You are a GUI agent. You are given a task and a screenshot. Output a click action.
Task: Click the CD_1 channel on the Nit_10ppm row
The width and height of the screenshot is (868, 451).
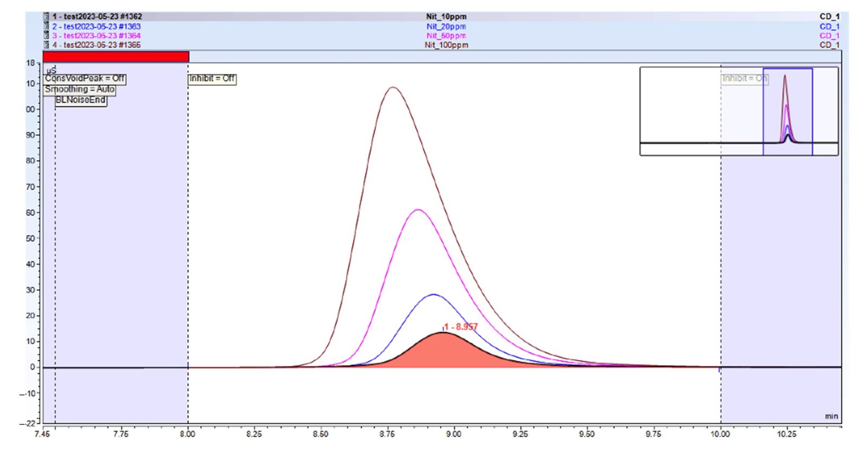click(829, 17)
